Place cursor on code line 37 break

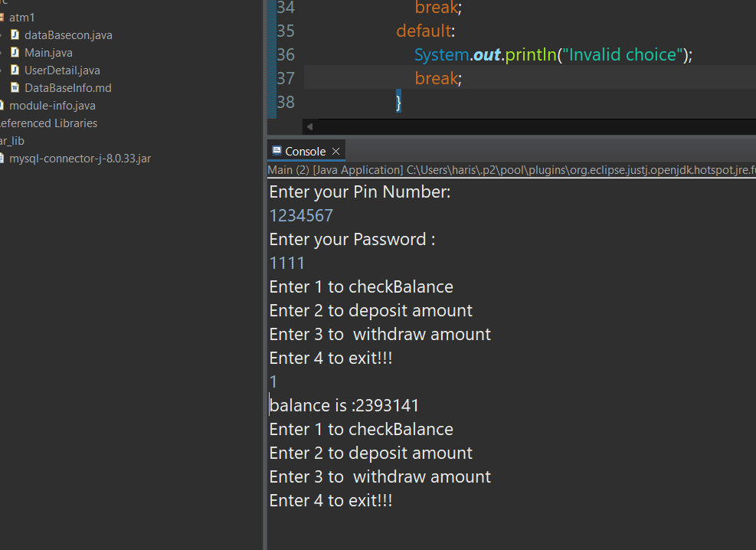pos(438,78)
